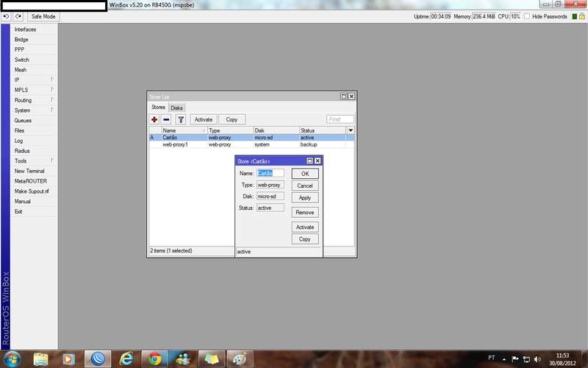Image resolution: width=588 pixels, height=368 pixels.
Task: Open the Windows Start menu
Action: [12, 359]
